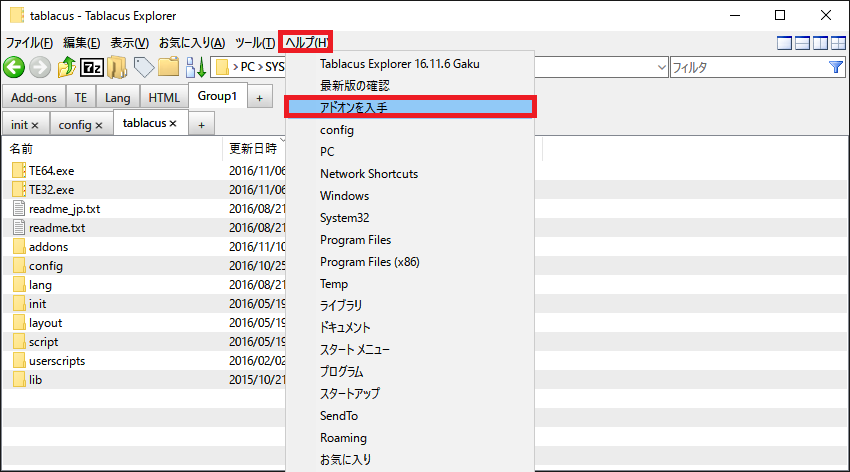Close the tablacus folder tab

tap(173, 124)
